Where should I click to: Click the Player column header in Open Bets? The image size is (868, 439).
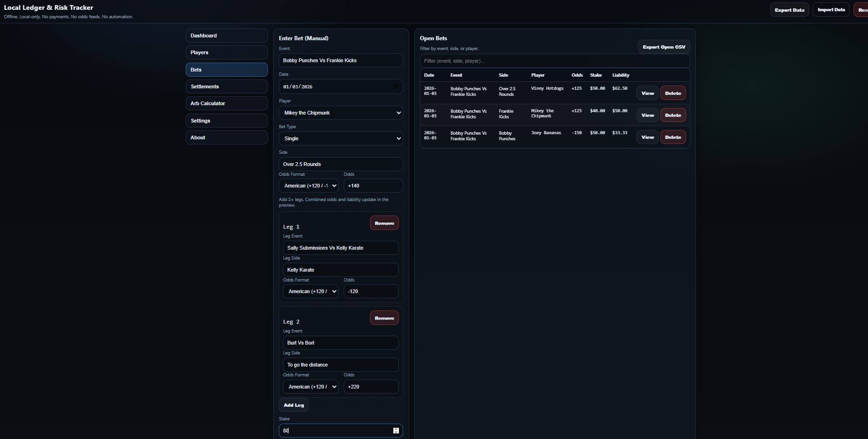click(x=538, y=75)
